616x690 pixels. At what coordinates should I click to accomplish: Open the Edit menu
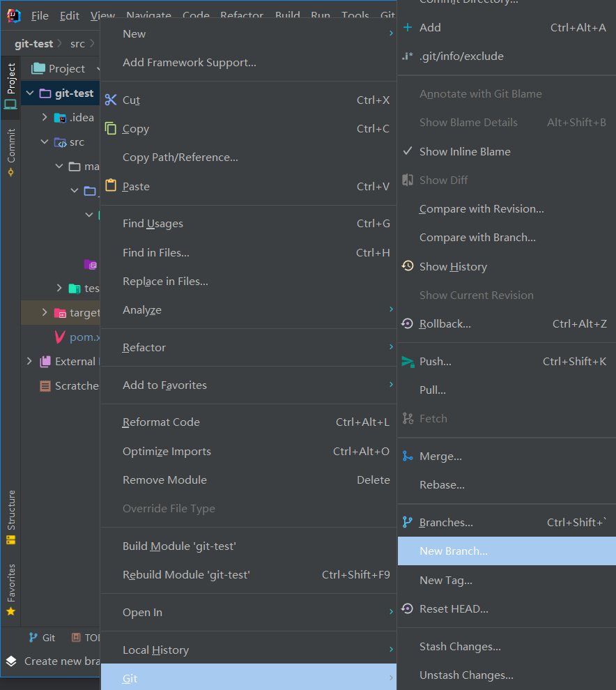(70, 16)
